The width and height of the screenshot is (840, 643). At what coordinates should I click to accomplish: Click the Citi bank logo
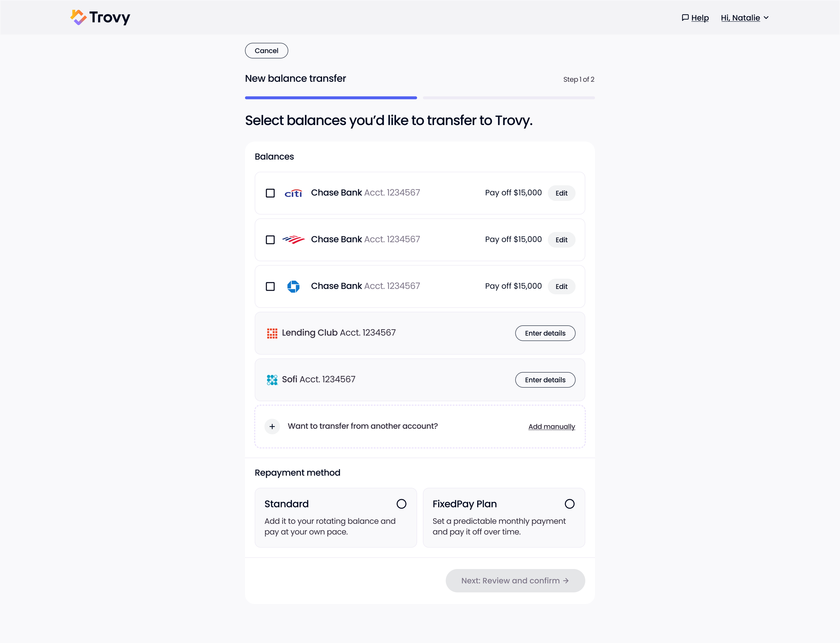[x=293, y=193]
